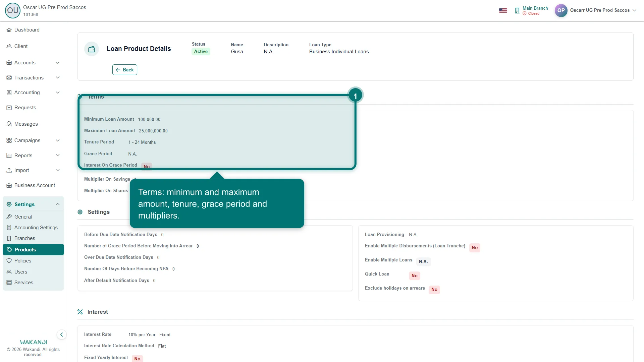Click the Client people icon
644x362 pixels.
pyautogui.click(x=9, y=46)
